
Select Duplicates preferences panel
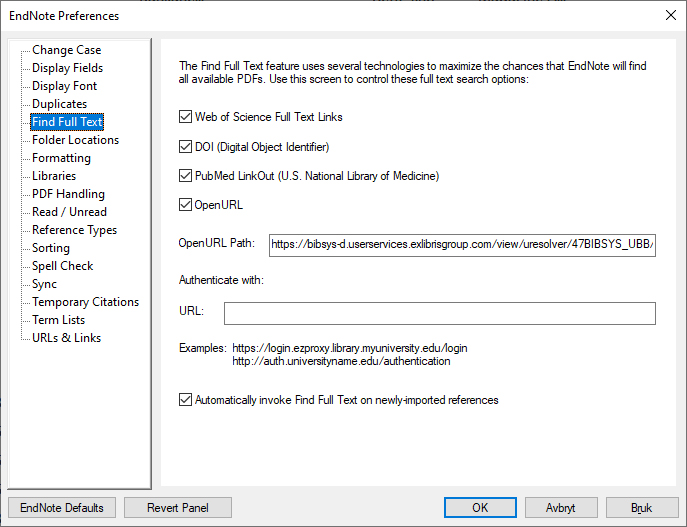tap(60, 104)
